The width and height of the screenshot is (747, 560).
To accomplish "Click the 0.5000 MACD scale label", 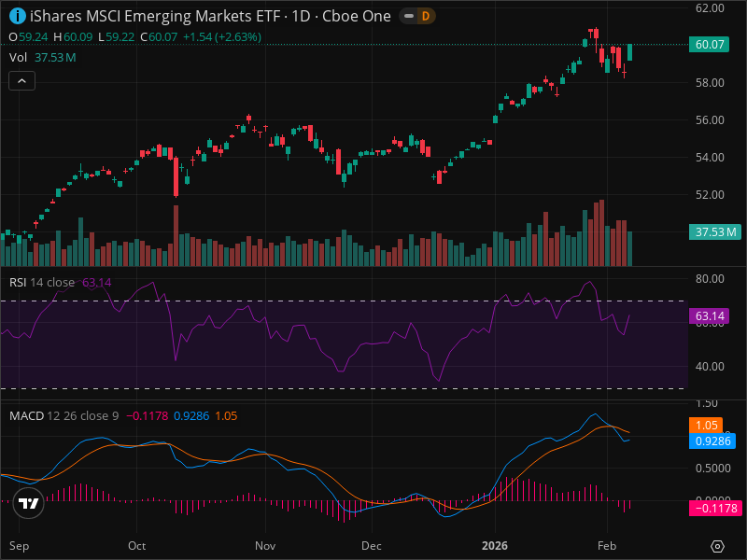I will pyautogui.click(x=712, y=469).
